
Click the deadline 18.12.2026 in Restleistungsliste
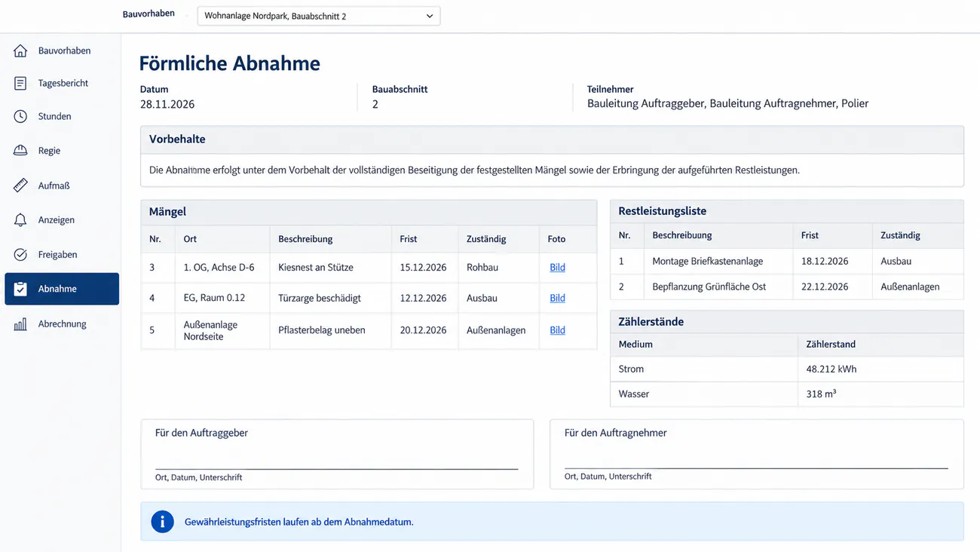pos(825,262)
